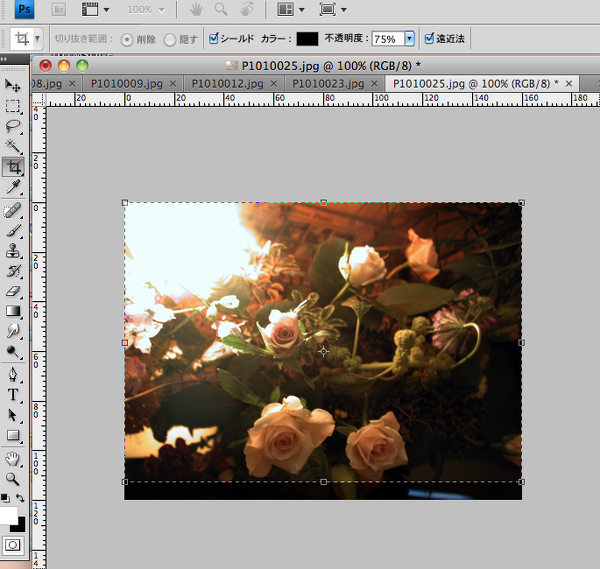Click the green zoom window button

(82, 66)
